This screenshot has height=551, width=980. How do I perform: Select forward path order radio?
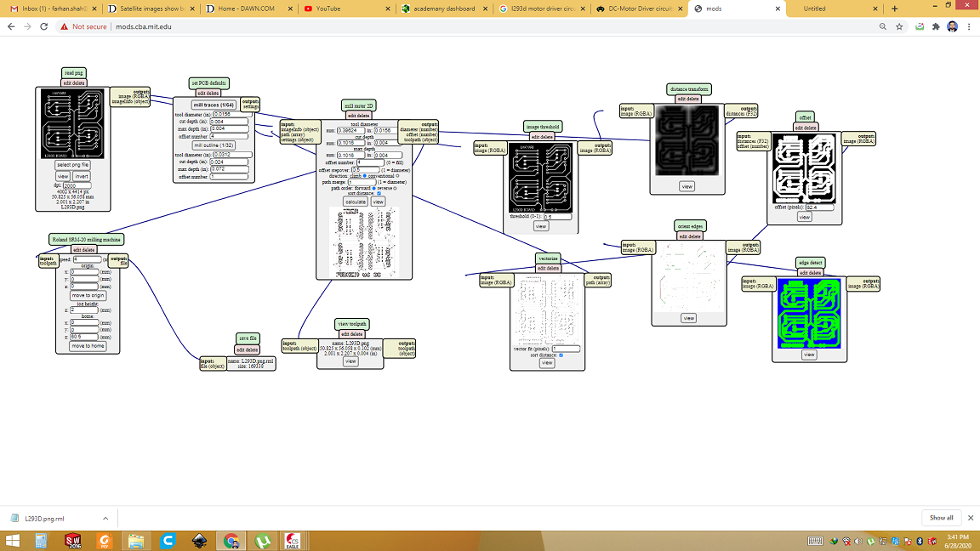(x=373, y=188)
